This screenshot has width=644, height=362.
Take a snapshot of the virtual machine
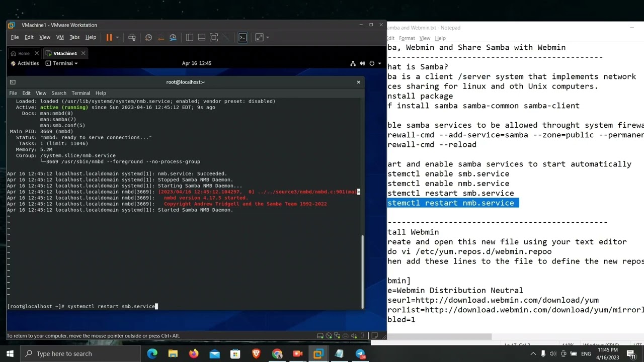pos(148,37)
